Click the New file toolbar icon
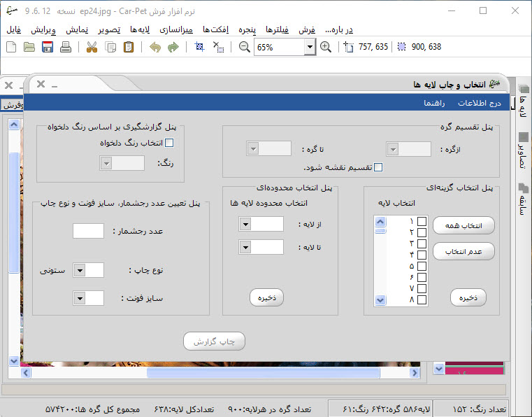 point(11,48)
